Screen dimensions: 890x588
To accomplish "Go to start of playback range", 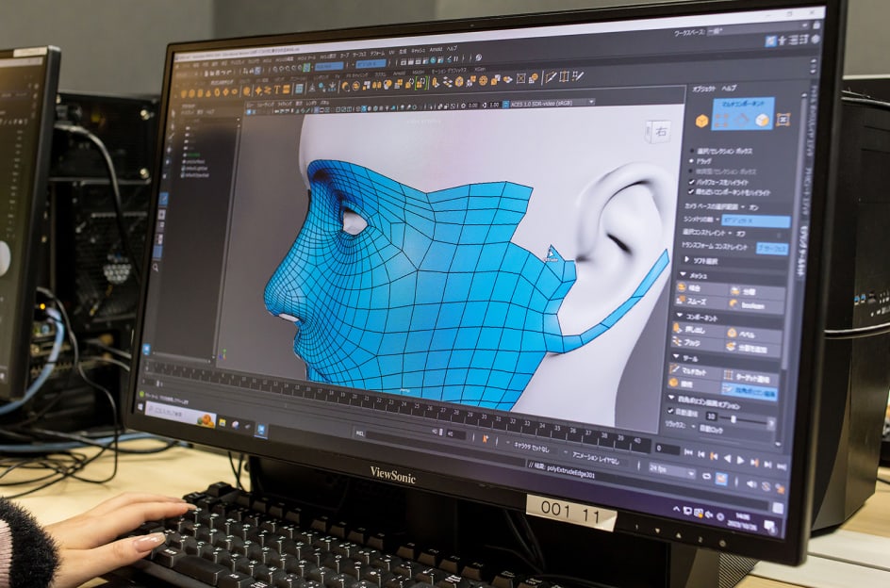I will click(x=688, y=453).
